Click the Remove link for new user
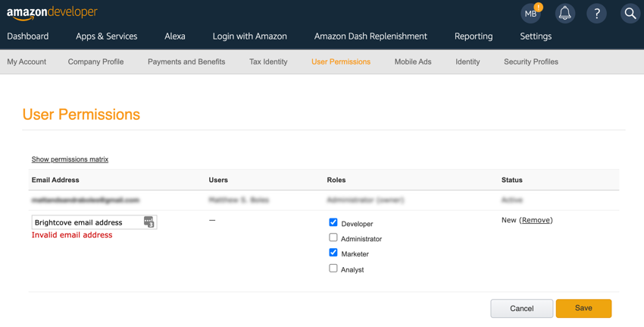This screenshot has width=644, height=327. 536,220
